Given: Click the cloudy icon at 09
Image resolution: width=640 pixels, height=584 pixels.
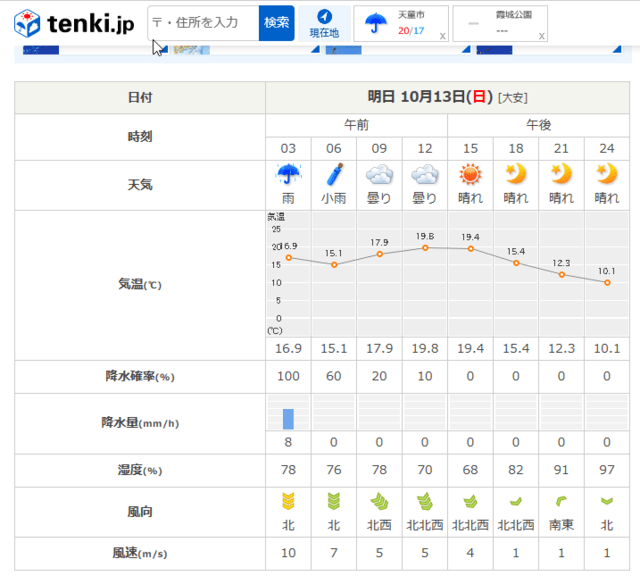Looking at the screenshot, I should coord(379,174).
